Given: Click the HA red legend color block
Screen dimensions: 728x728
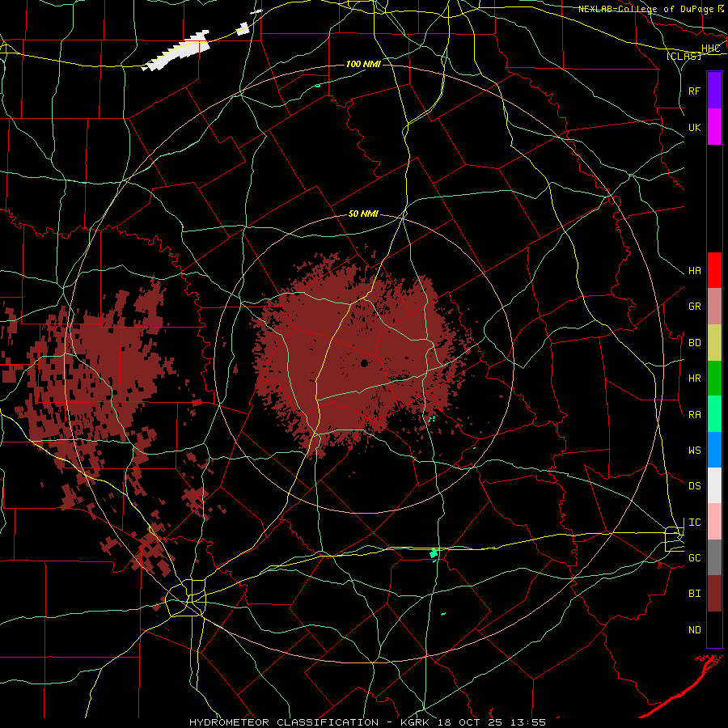Looking at the screenshot, I should click(714, 270).
